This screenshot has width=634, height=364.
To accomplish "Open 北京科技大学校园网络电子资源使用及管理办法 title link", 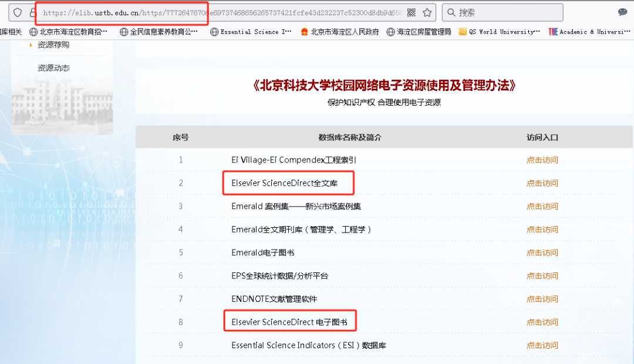I will click(x=384, y=85).
